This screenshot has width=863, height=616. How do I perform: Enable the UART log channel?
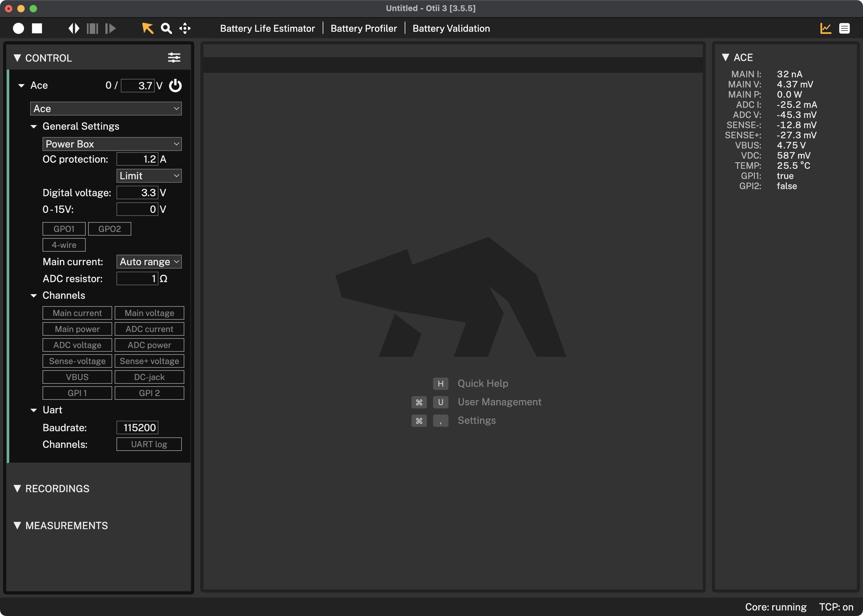[149, 444]
